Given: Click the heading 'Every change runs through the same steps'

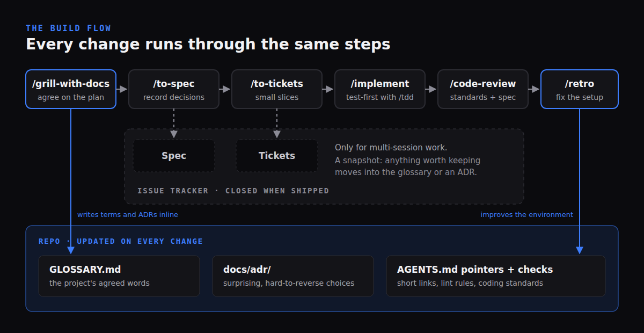Looking at the screenshot, I should coord(208,44).
